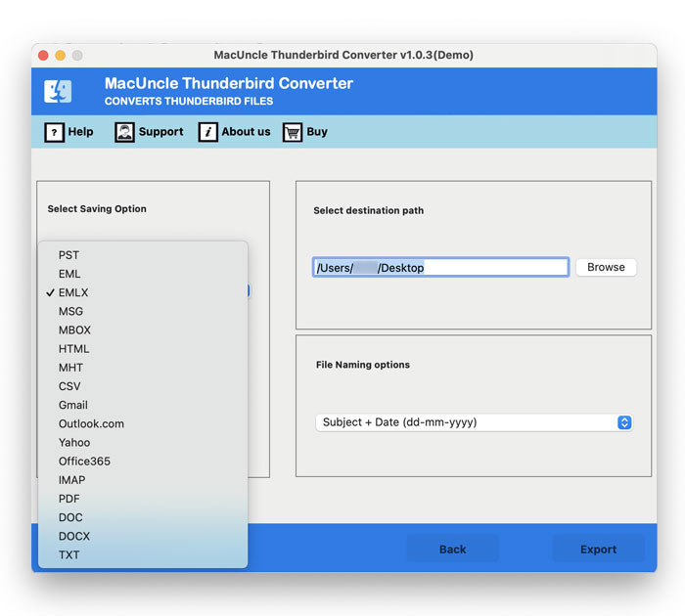Open the Help label in toolbar
Screen dimensions: 685x616
[80, 131]
